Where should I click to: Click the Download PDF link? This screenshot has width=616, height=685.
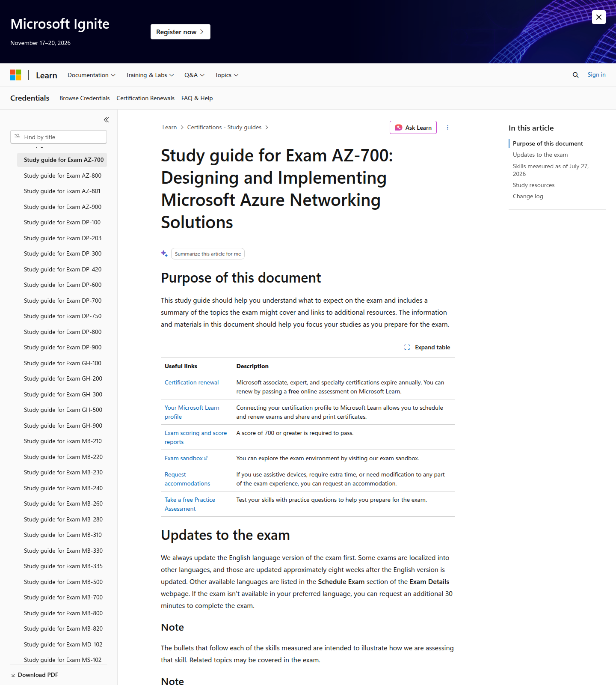point(38,675)
